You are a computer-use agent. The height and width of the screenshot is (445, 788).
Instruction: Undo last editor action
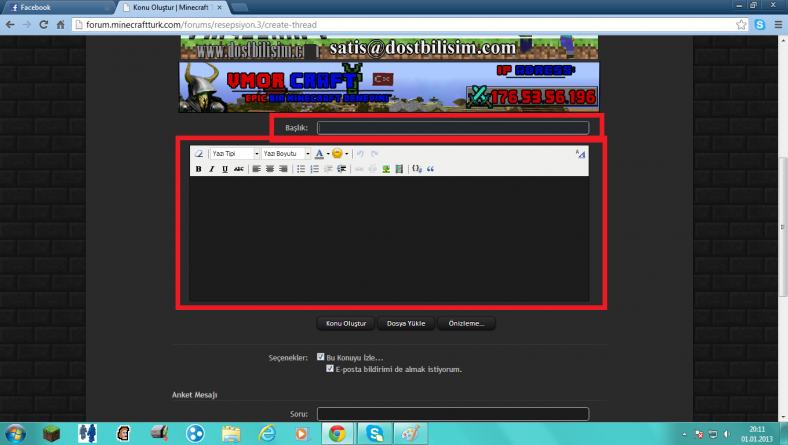point(360,154)
